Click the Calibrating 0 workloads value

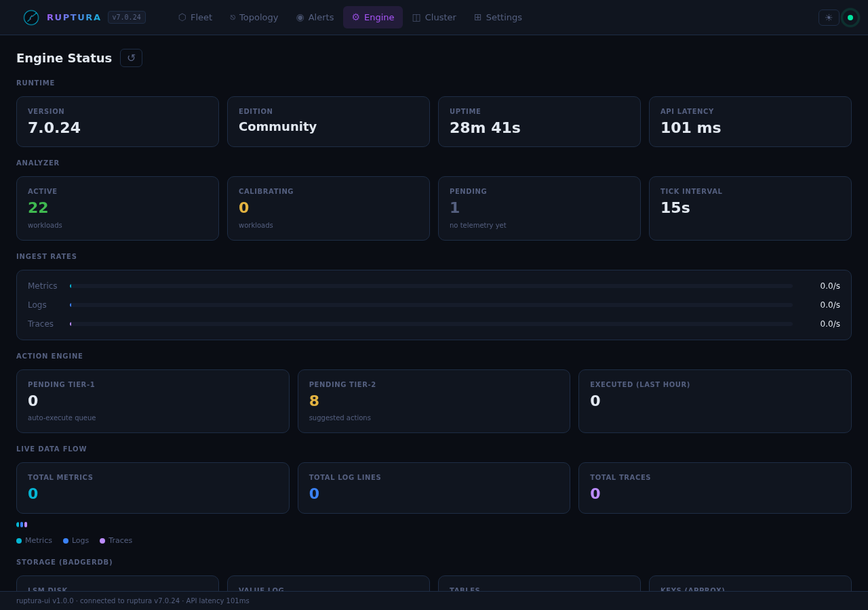(x=243, y=208)
